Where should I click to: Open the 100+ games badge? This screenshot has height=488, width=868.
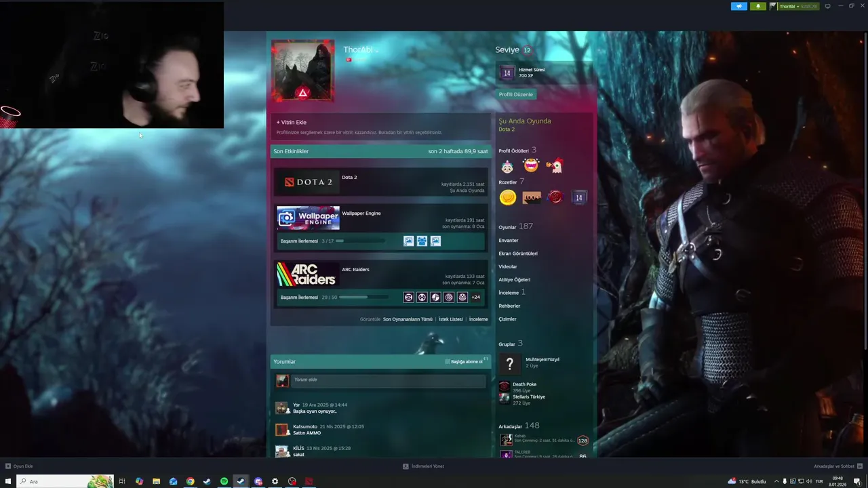[x=532, y=197]
